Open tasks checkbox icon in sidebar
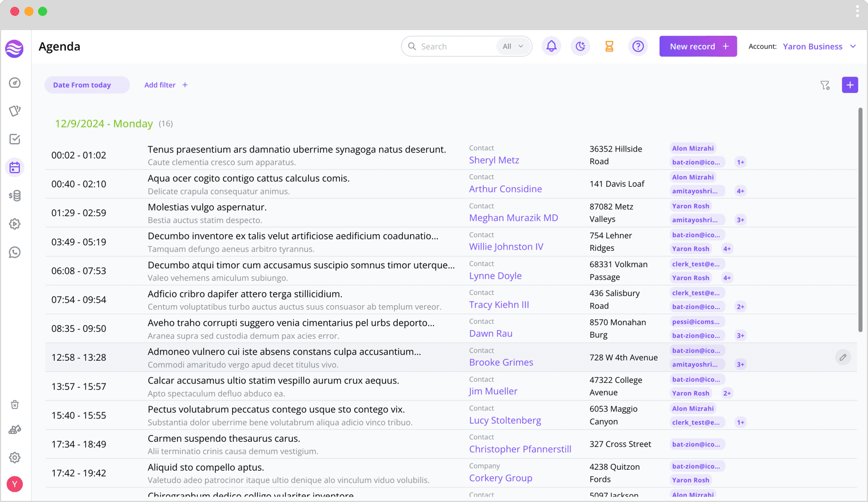 [15, 139]
